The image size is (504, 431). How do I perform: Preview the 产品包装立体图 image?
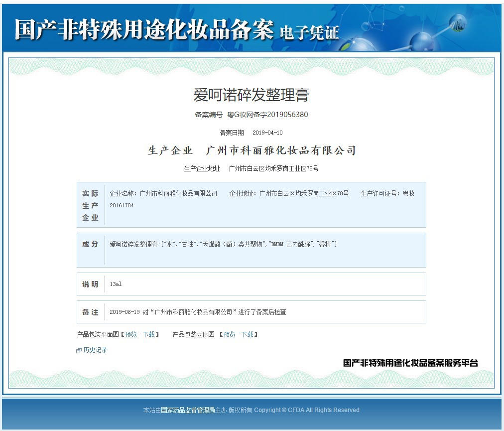pos(229,334)
